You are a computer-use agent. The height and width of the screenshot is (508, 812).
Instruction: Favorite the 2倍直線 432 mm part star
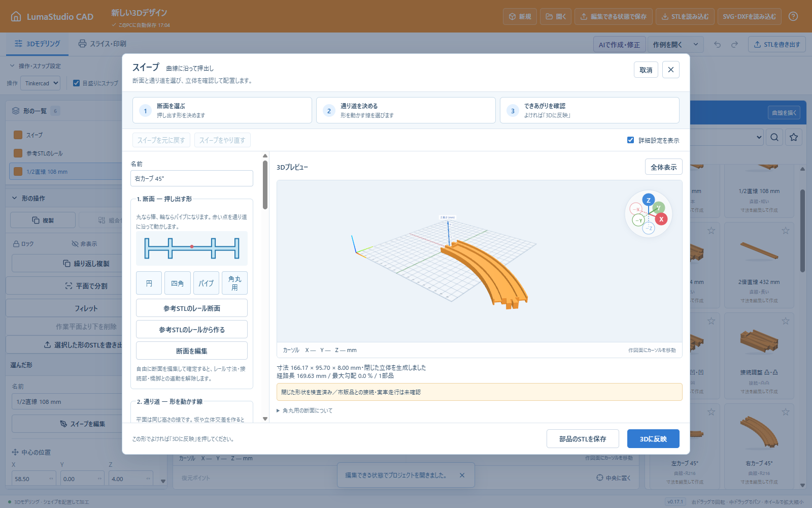click(786, 231)
